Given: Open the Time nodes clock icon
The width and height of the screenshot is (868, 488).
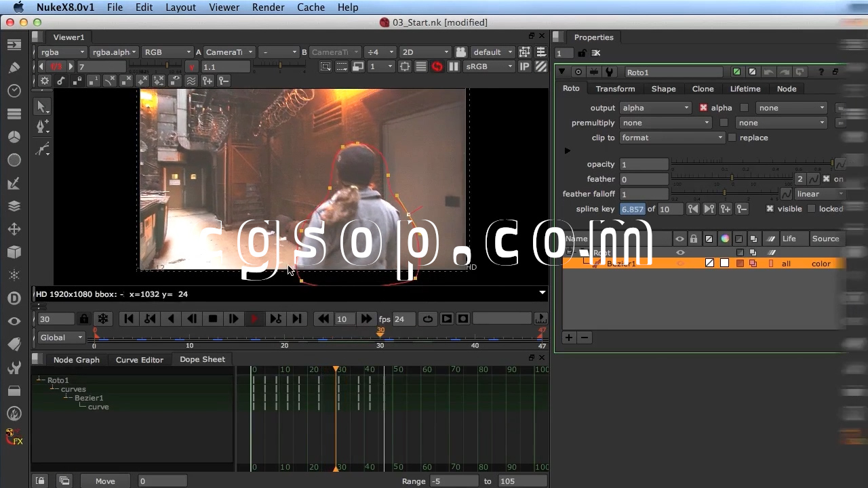Looking at the screenshot, I should pyautogui.click(x=14, y=91).
